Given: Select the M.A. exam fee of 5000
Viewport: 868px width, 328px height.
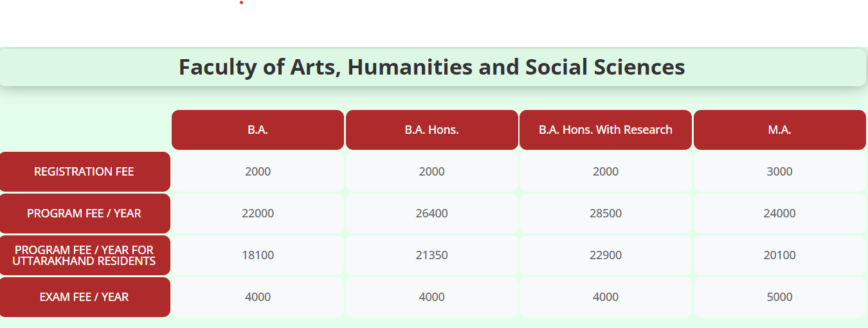Looking at the screenshot, I should coord(779,297).
